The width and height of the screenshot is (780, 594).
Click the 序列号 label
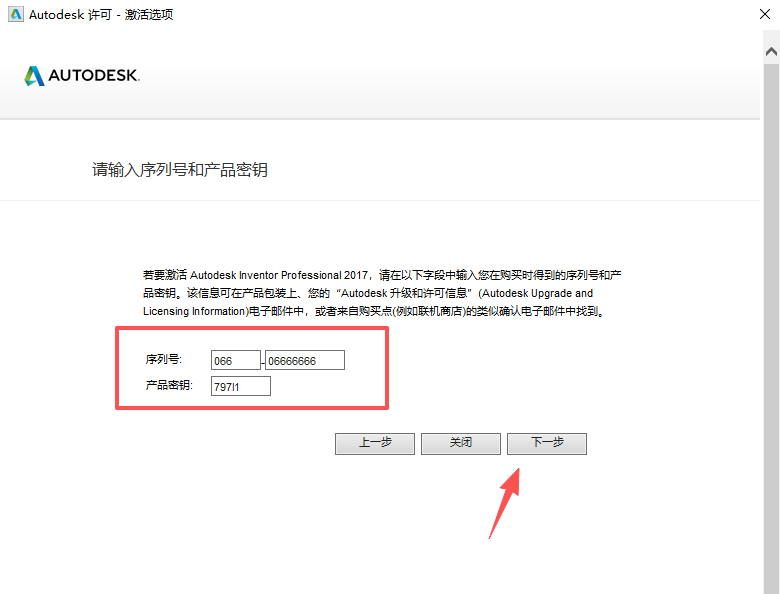click(x=164, y=359)
